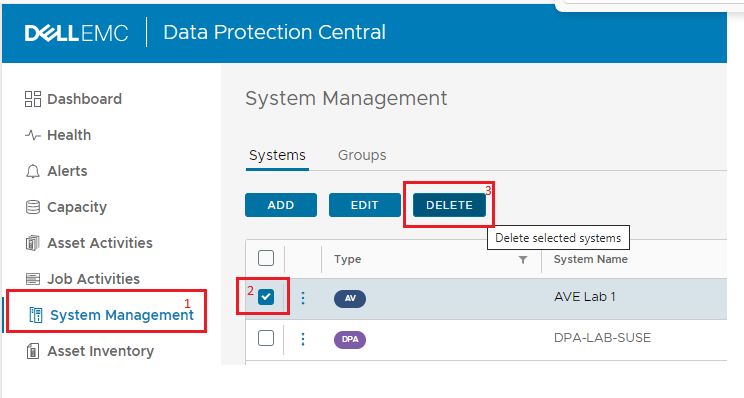Open Job Activities page

93,279
